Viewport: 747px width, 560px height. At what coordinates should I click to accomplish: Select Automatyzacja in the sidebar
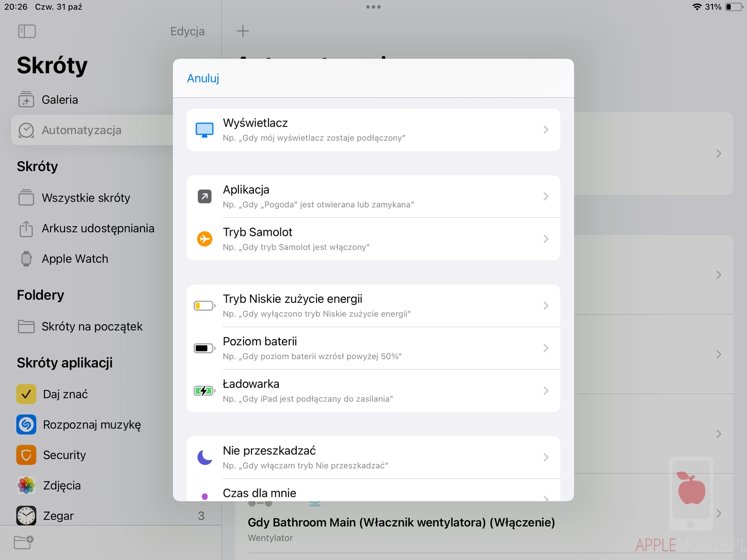coord(82,130)
